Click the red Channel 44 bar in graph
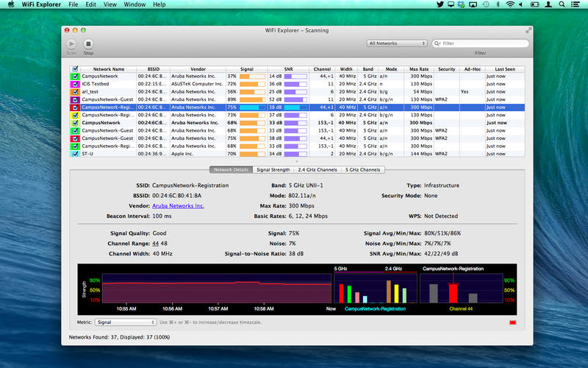588x368 pixels. coord(453,293)
